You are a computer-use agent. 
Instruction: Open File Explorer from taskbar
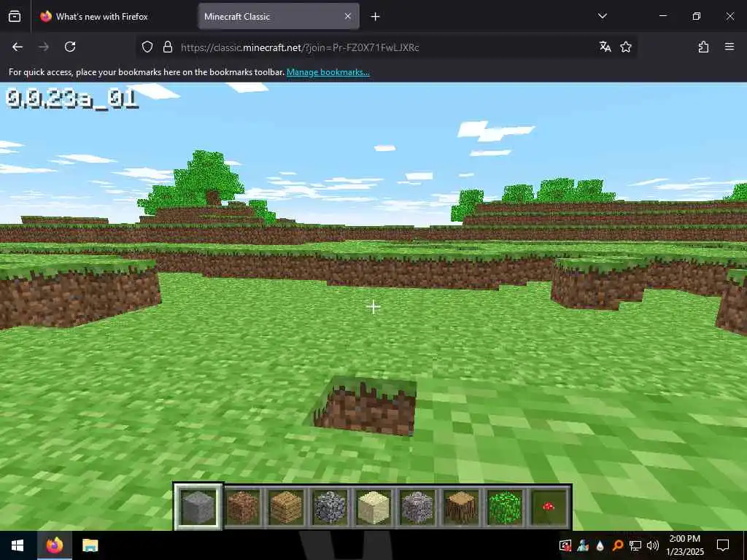(90, 545)
